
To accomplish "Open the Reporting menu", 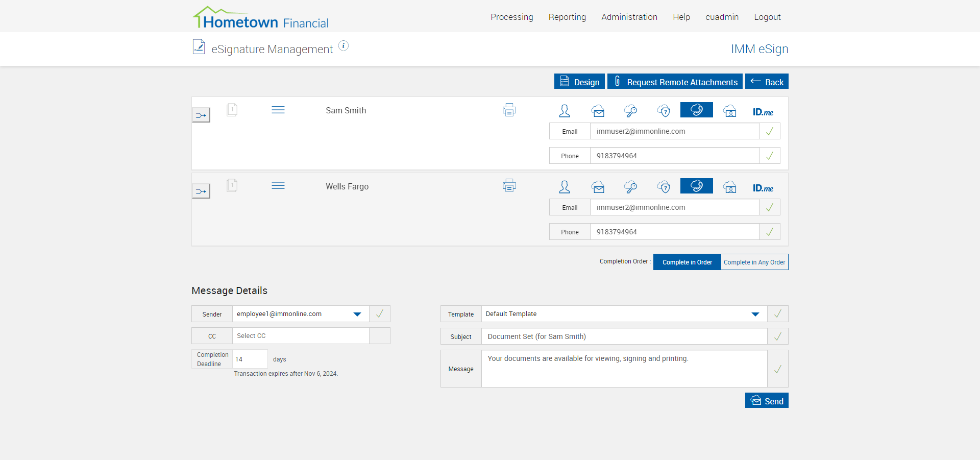I will (x=567, y=17).
